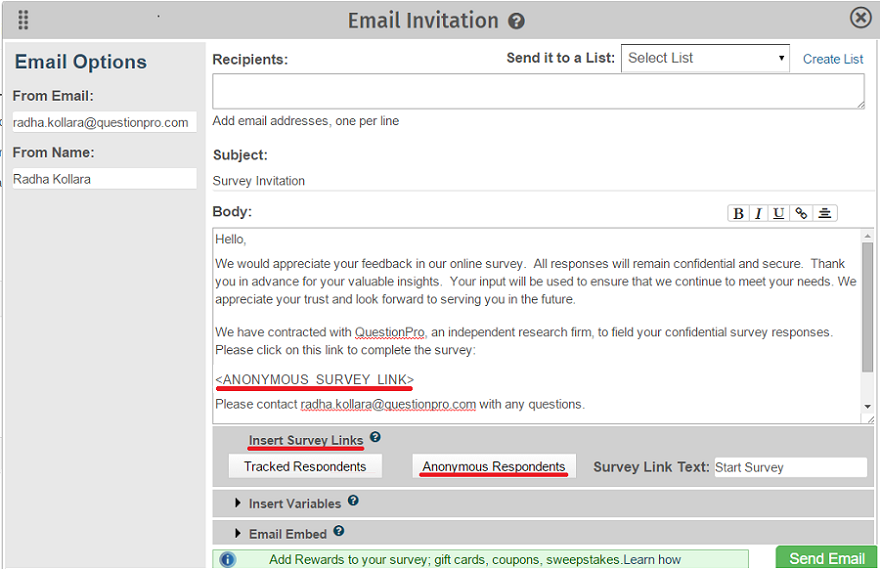Click the Recipients text area
The width and height of the screenshot is (880, 569).
tap(538, 91)
